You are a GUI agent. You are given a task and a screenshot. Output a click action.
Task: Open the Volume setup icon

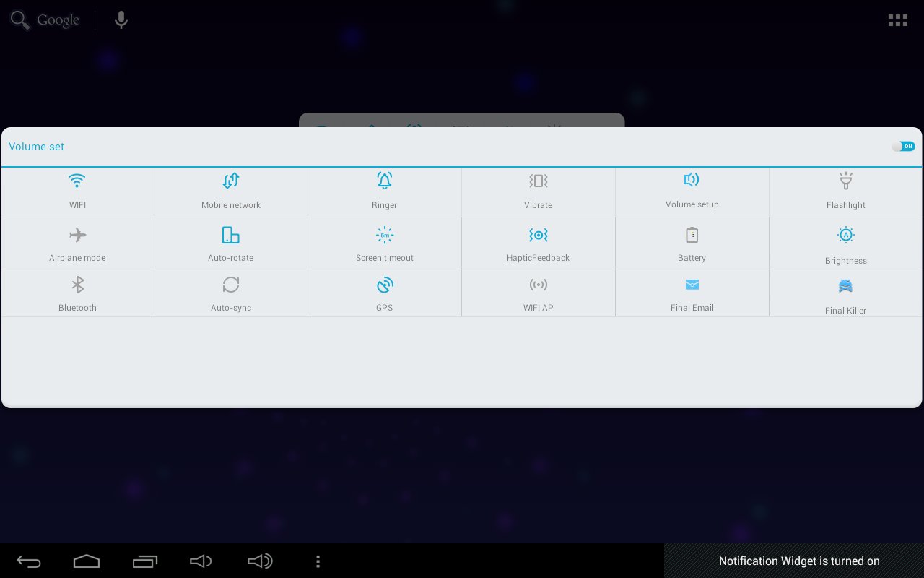[x=692, y=180]
